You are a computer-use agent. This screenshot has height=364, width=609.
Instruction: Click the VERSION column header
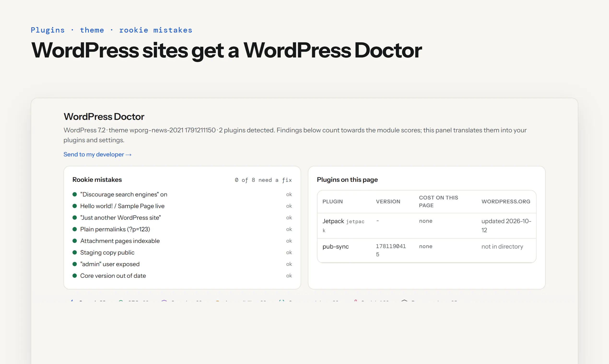[388, 201]
